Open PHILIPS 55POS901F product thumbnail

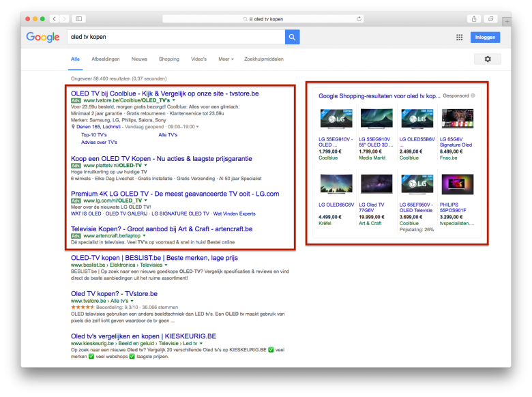point(458,183)
